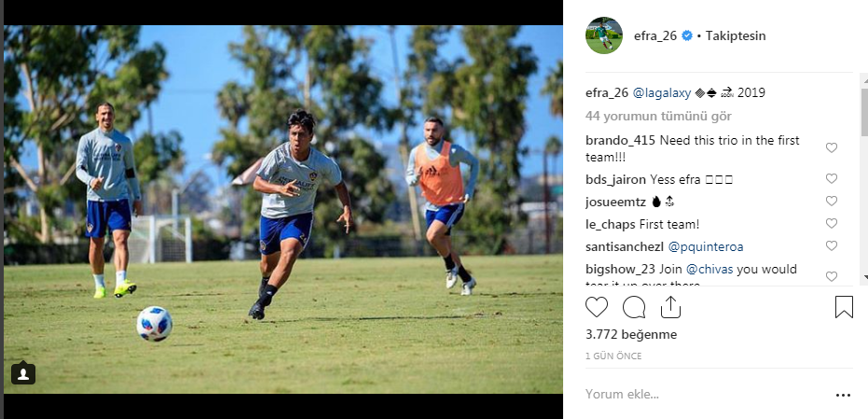Click the comments scrollbar down arrow
The width and height of the screenshot is (868, 419).
click(x=864, y=277)
